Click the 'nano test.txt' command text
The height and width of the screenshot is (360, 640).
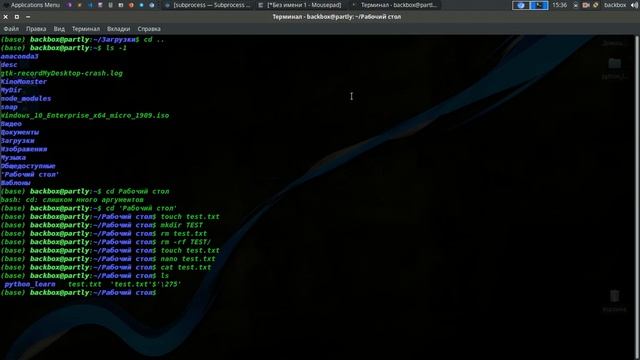[x=188, y=259]
